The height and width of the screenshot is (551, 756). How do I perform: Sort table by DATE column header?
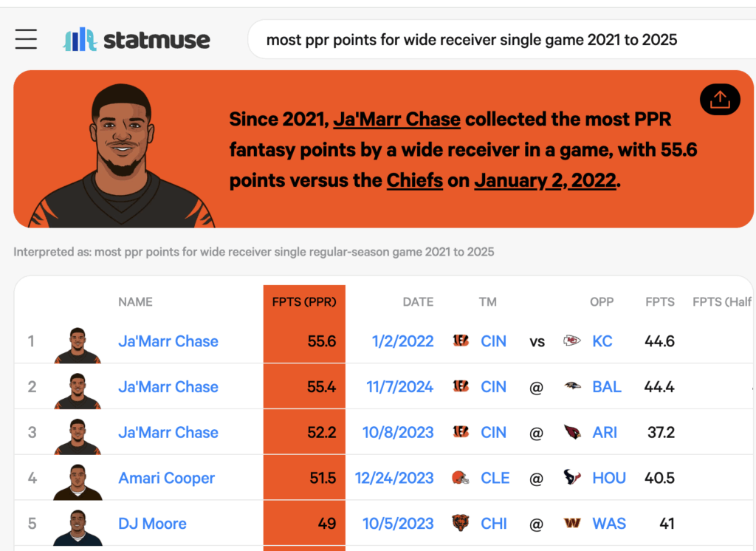418,302
